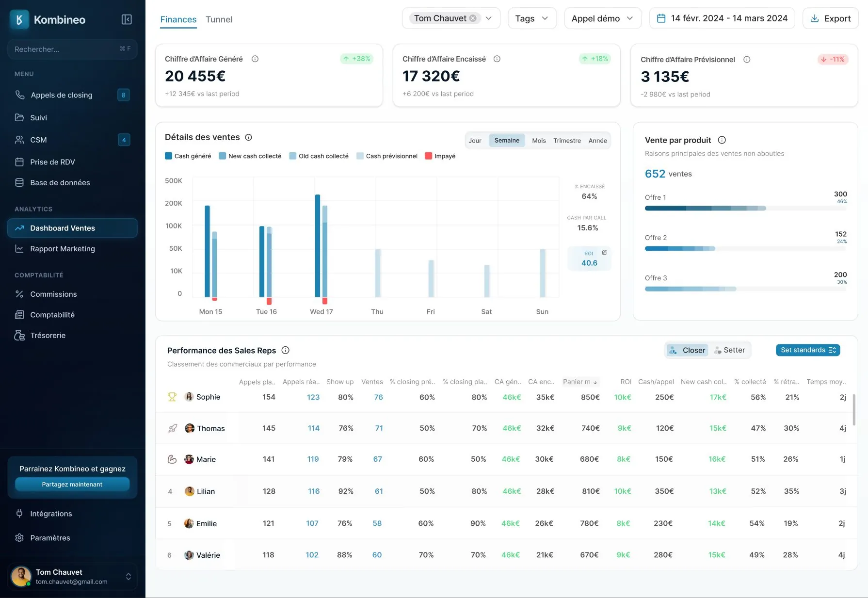
Task: Click the Offre 1 progress bar
Action: tap(746, 208)
